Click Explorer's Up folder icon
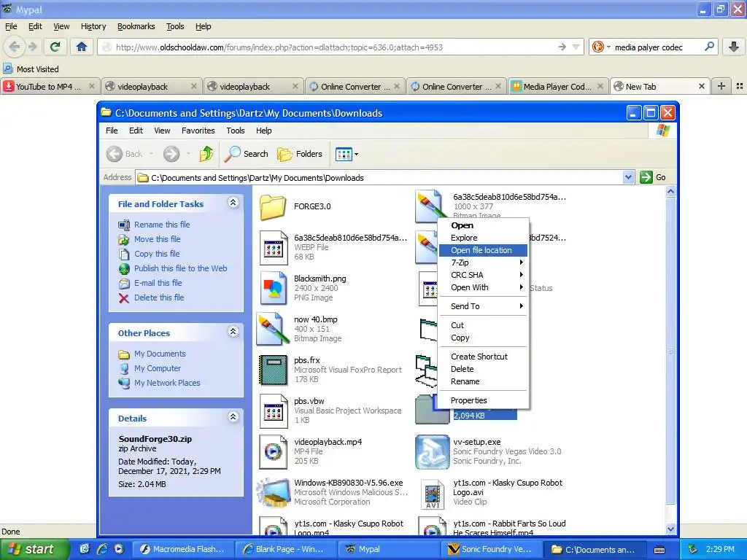The image size is (747, 560). point(206,154)
